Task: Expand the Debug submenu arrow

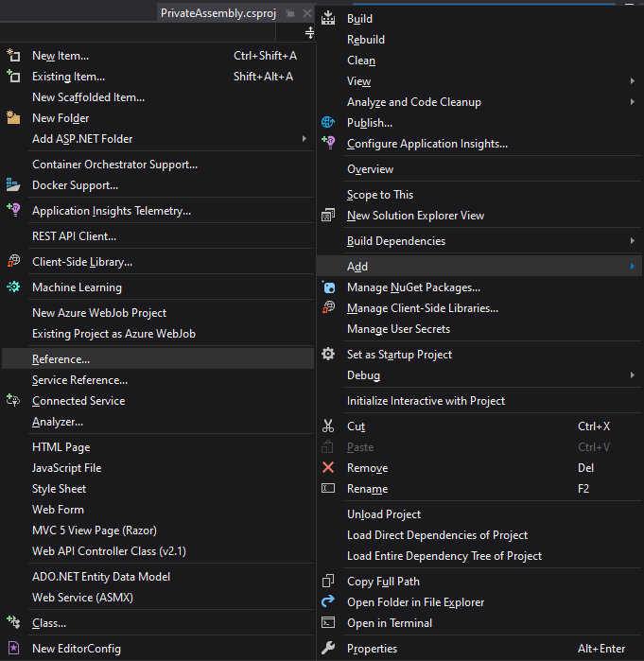Action: pos(632,375)
